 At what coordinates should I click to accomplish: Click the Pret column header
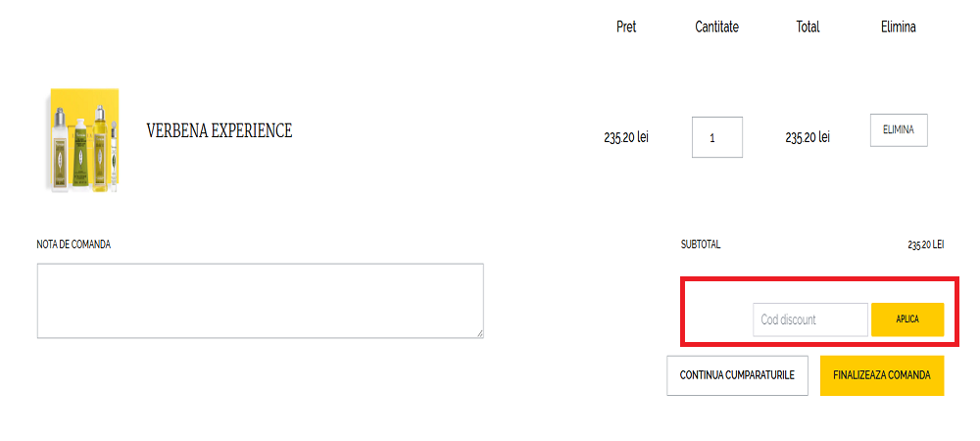626,27
